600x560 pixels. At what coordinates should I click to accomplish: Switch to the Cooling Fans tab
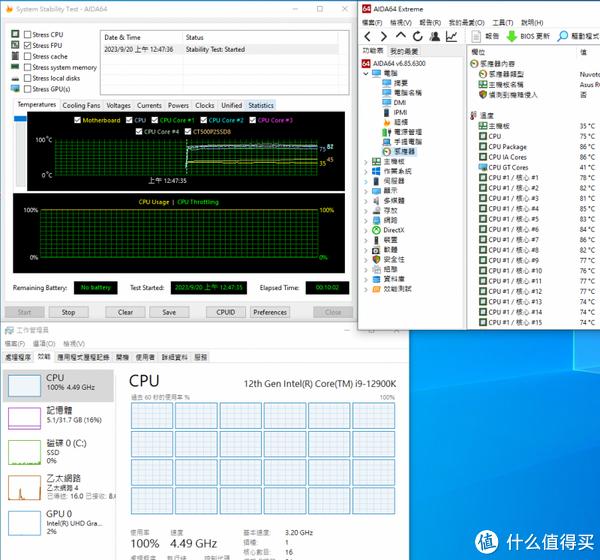[x=81, y=105]
